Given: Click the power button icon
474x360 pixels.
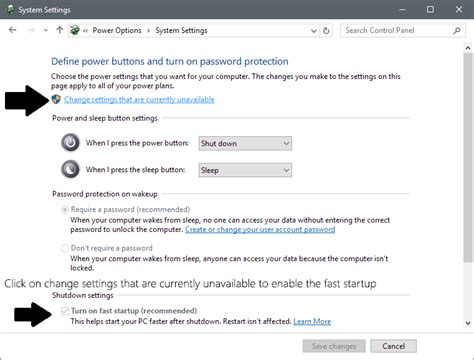Looking at the screenshot, I should click(70, 143).
